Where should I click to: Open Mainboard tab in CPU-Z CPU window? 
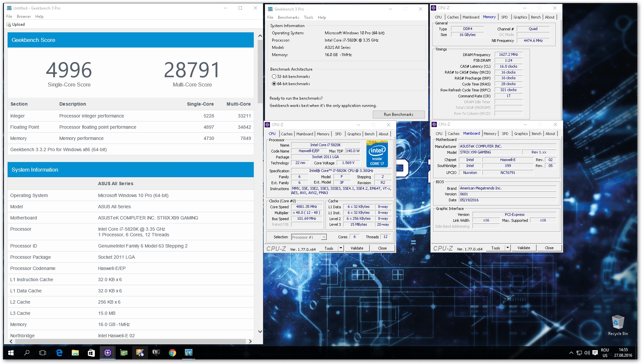click(305, 134)
